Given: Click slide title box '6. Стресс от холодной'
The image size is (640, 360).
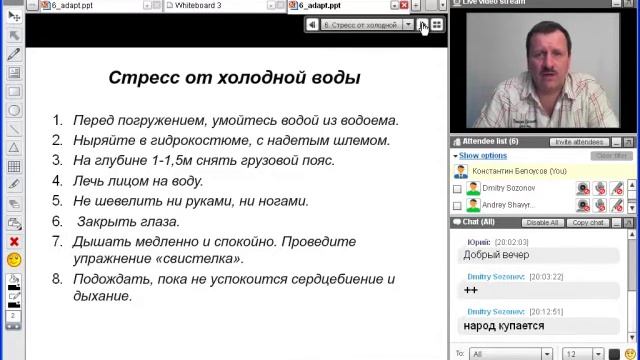Looking at the screenshot, I should point(361,25).
